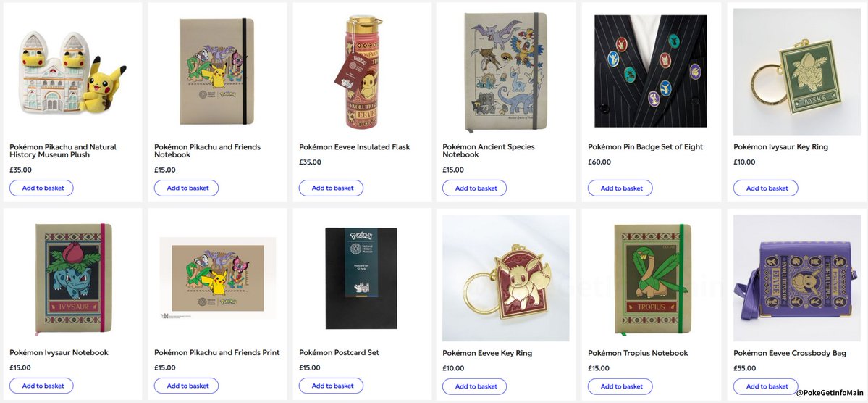Add Pokémon Tropius Notebook to basket
This screenshot has height=403, width=868.
620,386
